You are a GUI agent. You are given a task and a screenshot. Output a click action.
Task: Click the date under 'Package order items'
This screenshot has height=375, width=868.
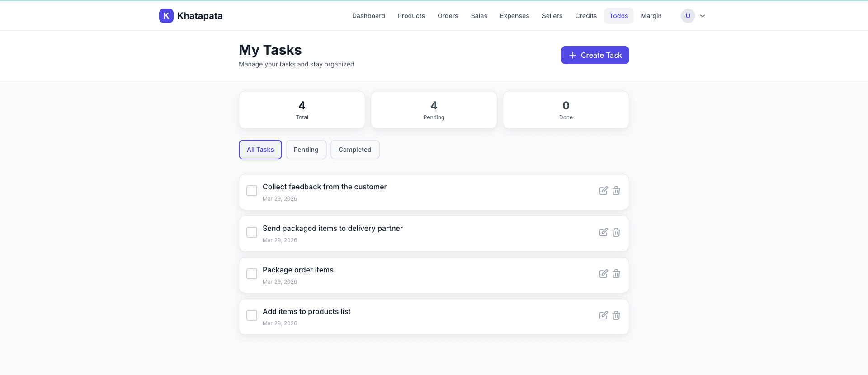(x=280, y=281)
